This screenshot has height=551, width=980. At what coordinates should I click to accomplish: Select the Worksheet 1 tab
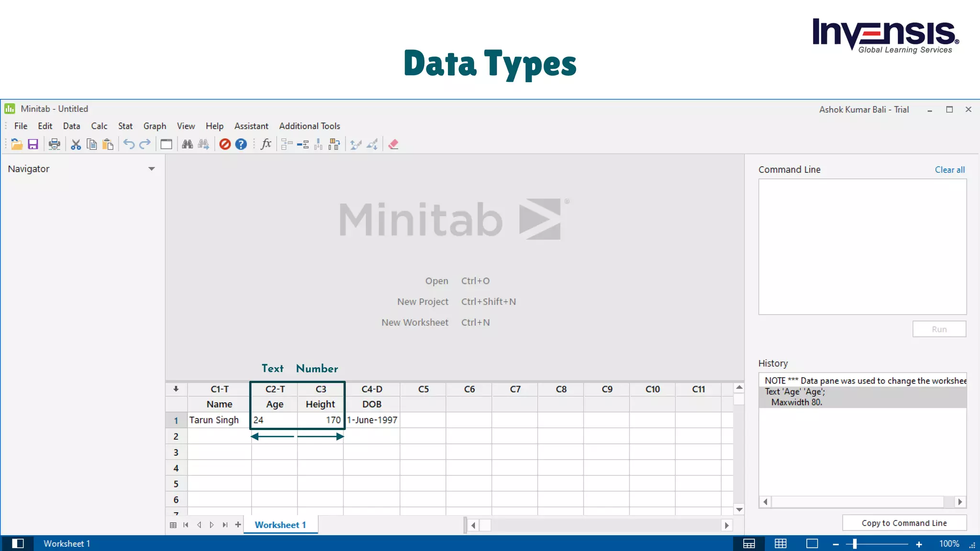click(x=280, y=525)
